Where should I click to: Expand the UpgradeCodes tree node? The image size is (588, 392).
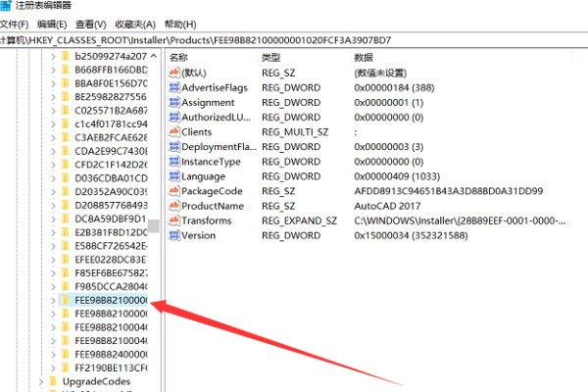40,381
